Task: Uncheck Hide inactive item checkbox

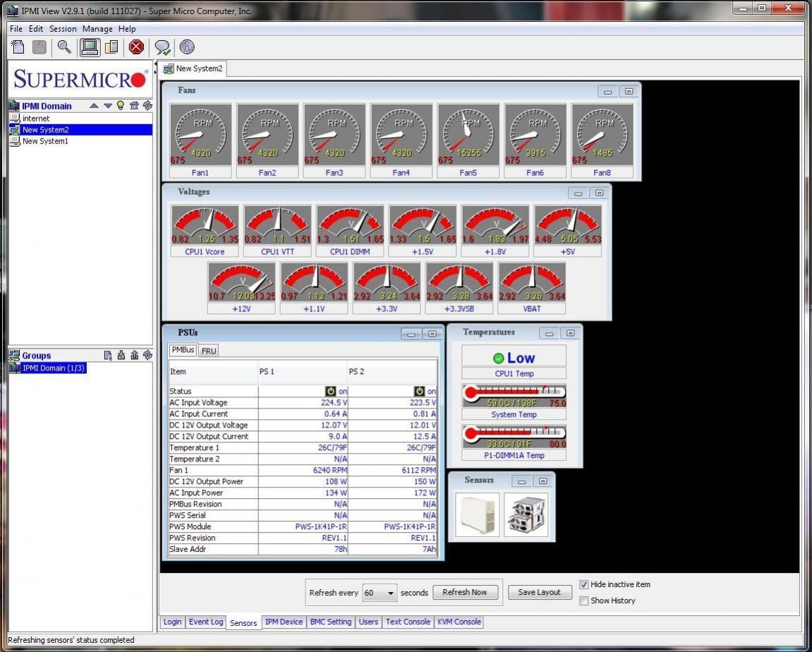Action: point(583,585)
